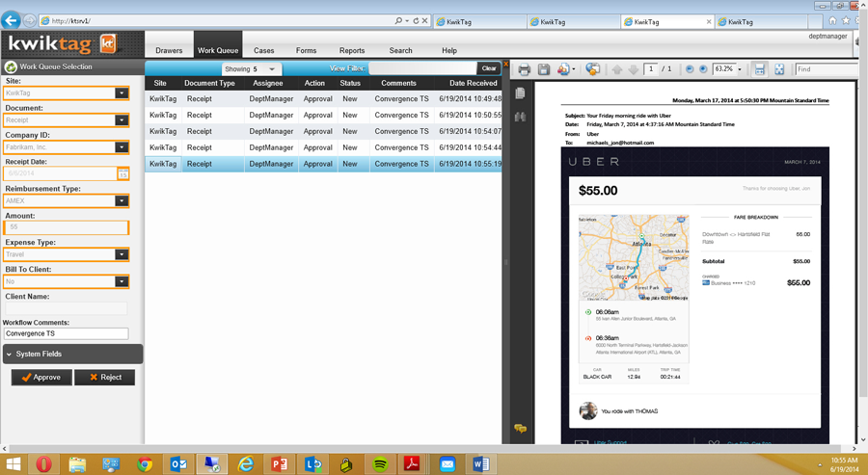Open the Forms tab
This screenshot has width=868, height=475.
[x=306, y=50]
